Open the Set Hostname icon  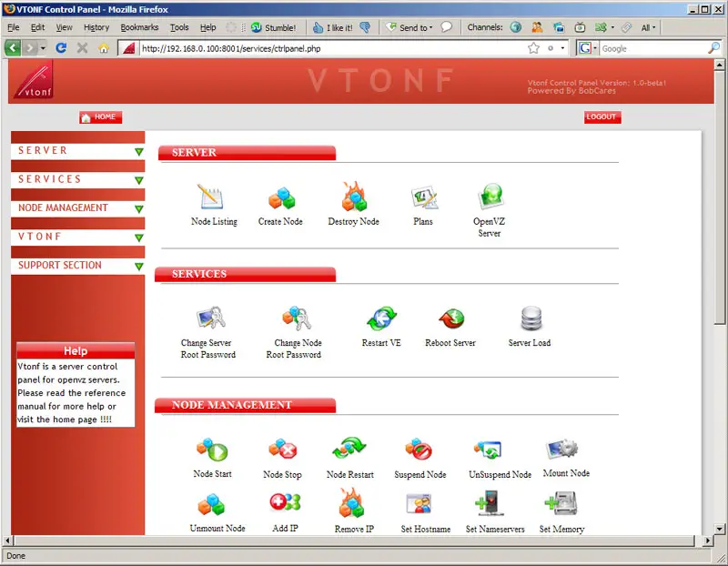[x=419, y=504]
